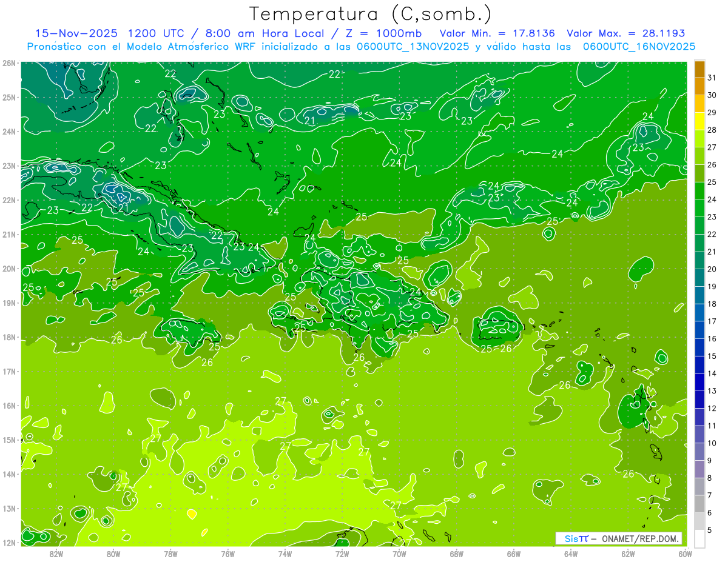Click the "62W" longitude axis label

(x=628, y=554)
